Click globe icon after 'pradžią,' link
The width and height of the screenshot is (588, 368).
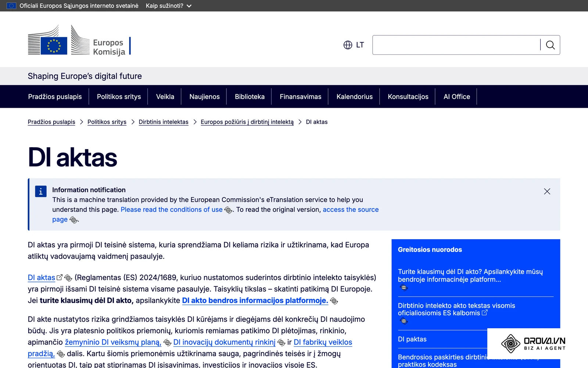(61, 354)
